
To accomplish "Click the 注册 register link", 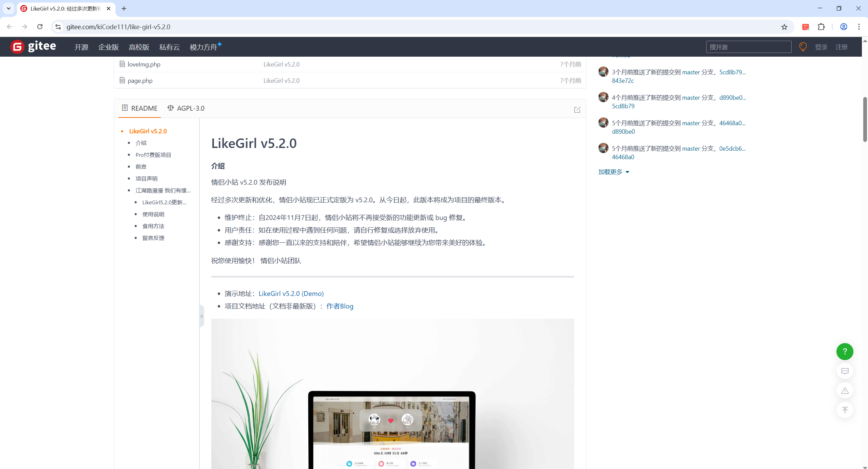I will [x=842, y=47].
